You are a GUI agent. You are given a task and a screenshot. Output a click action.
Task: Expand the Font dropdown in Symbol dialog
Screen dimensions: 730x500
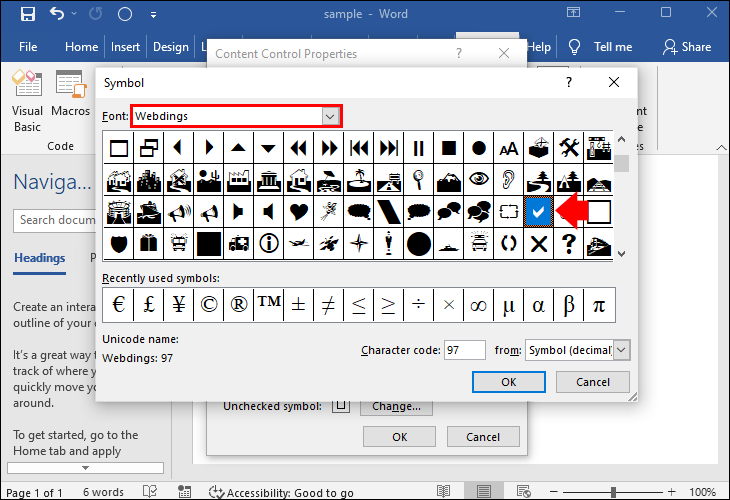click(329, 116)
